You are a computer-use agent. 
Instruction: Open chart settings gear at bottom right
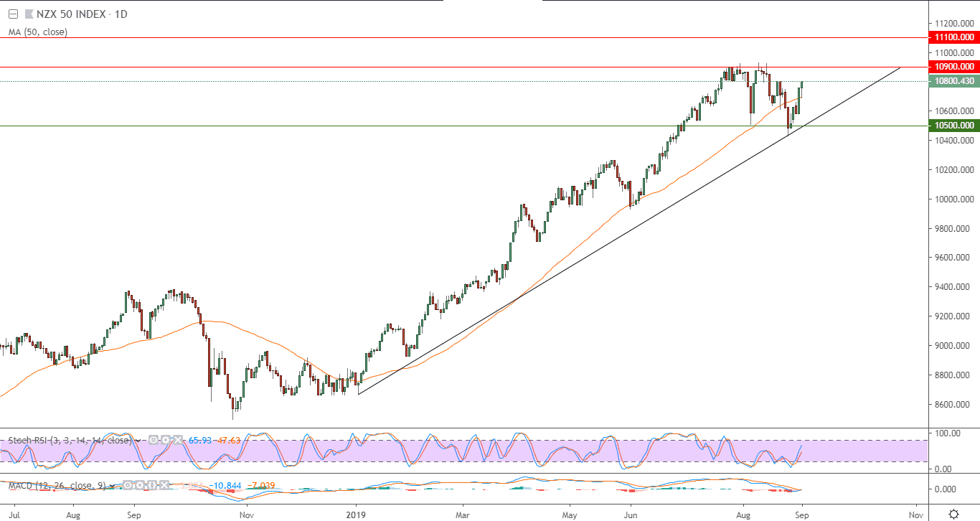(953, 514)
